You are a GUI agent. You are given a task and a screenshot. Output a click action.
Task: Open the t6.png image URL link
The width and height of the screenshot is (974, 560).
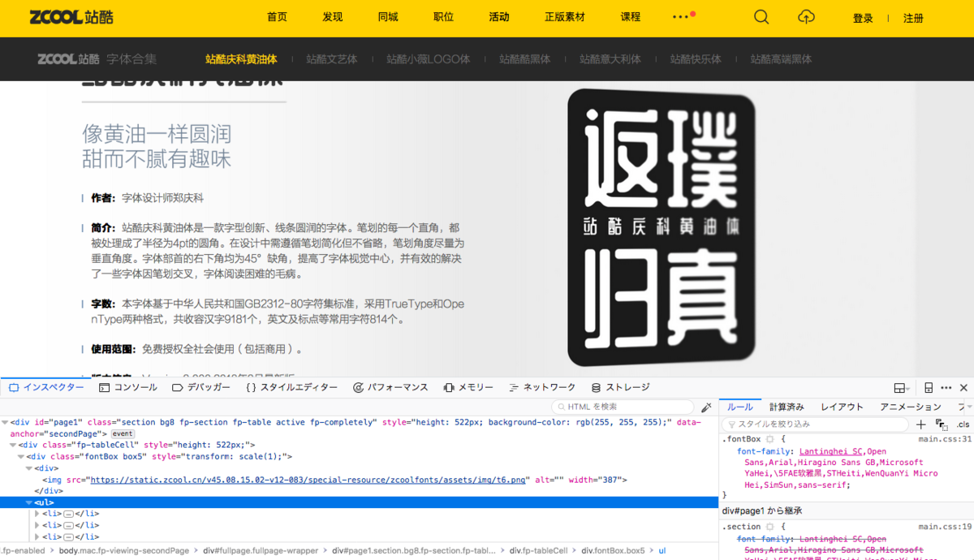click(x=308, y=480)
